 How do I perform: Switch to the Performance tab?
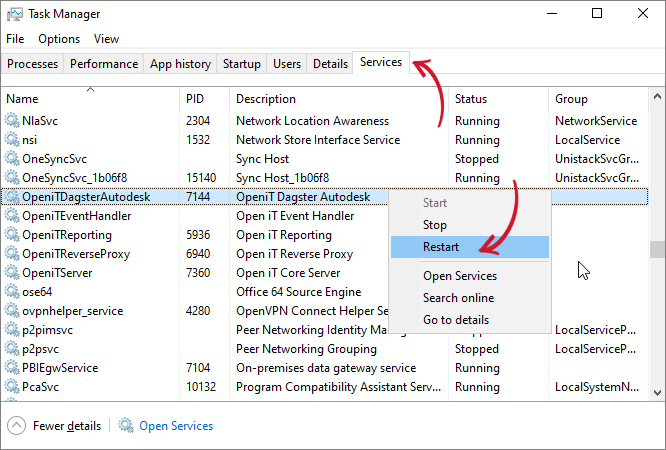coord(104,64)
